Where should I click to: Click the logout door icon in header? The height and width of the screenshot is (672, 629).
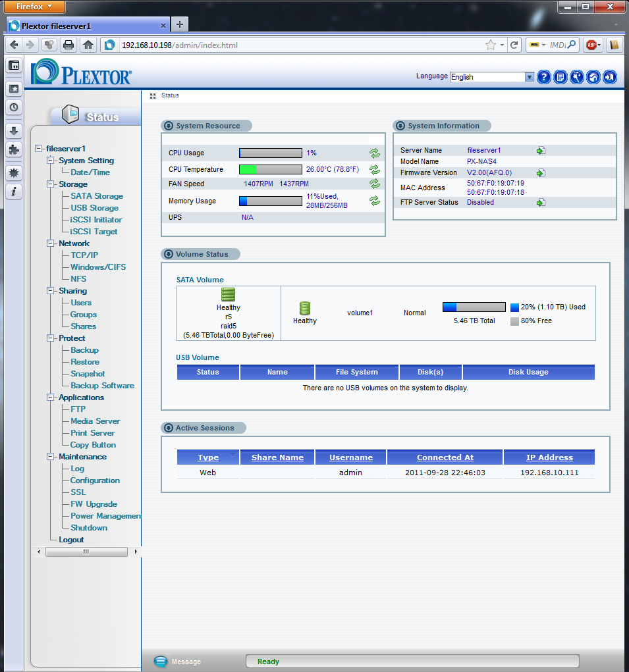tap(610, 77)
